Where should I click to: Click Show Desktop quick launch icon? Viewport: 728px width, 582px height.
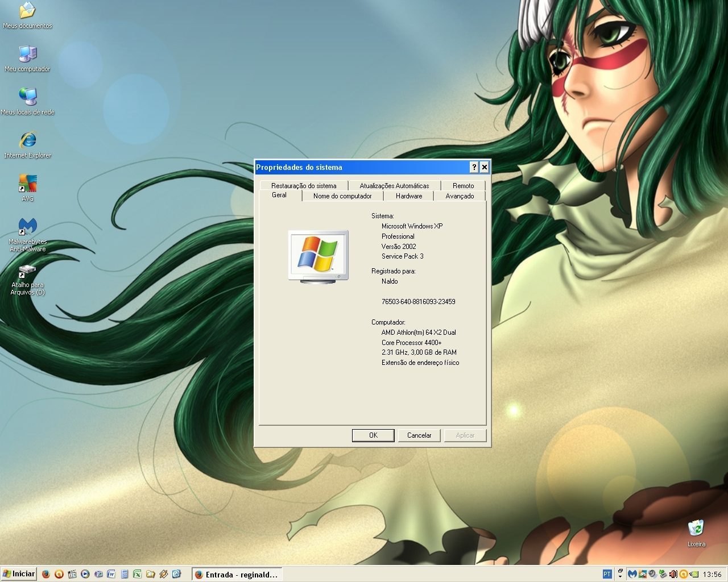click(x=98, y=574)
